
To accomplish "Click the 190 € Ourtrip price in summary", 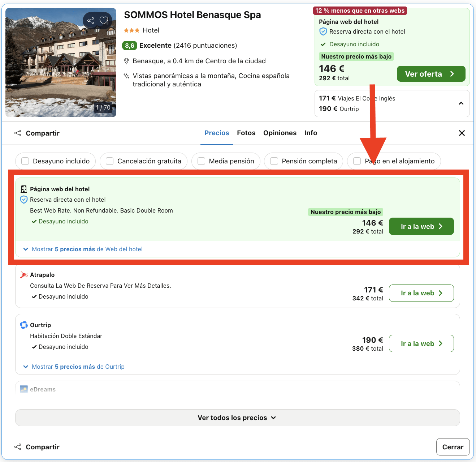I will tap(339, 109).
